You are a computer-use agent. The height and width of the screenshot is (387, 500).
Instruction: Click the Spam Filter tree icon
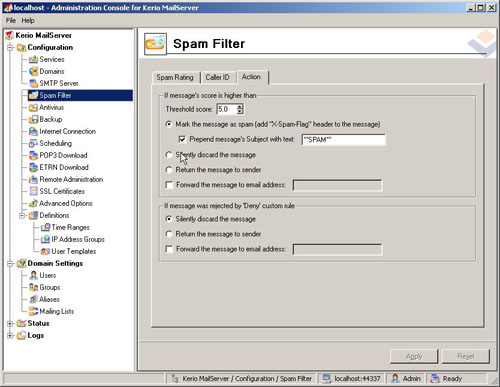(33, 95)
